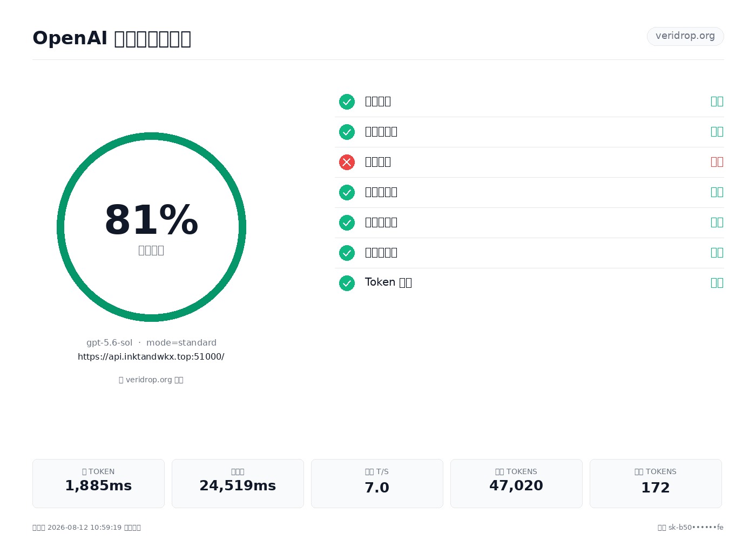Select the 24,519ms stat card

pyautogui.click(x=238, y=483)
